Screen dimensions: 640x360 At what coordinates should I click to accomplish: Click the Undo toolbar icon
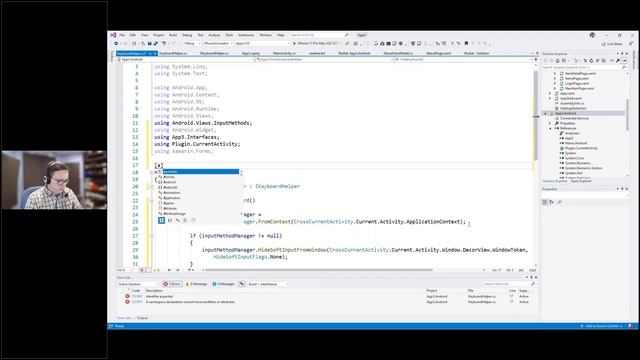pyautogui.click(x=164, y=43)
